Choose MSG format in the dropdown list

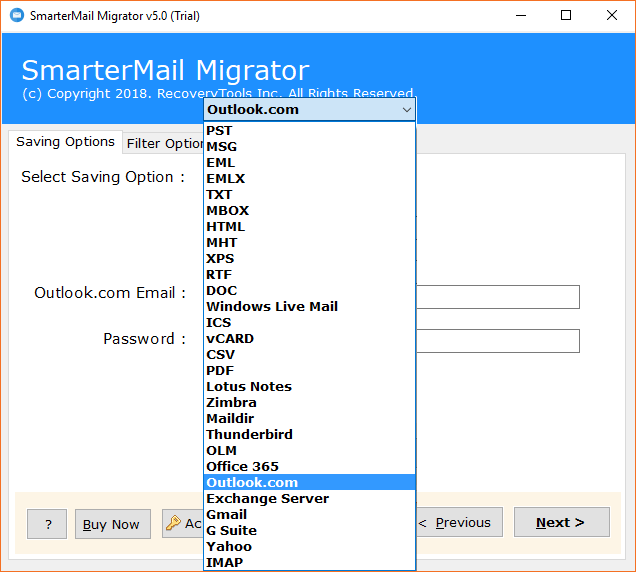(x=309, y=146)
